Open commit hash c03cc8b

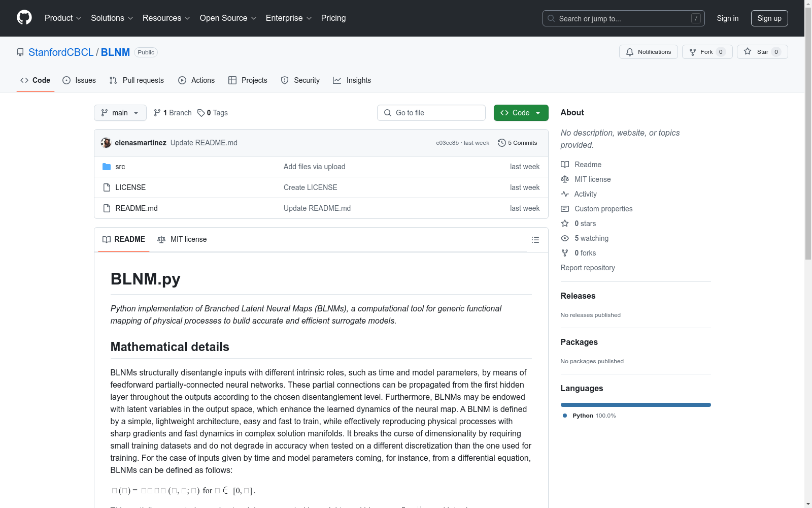point(447,143)
